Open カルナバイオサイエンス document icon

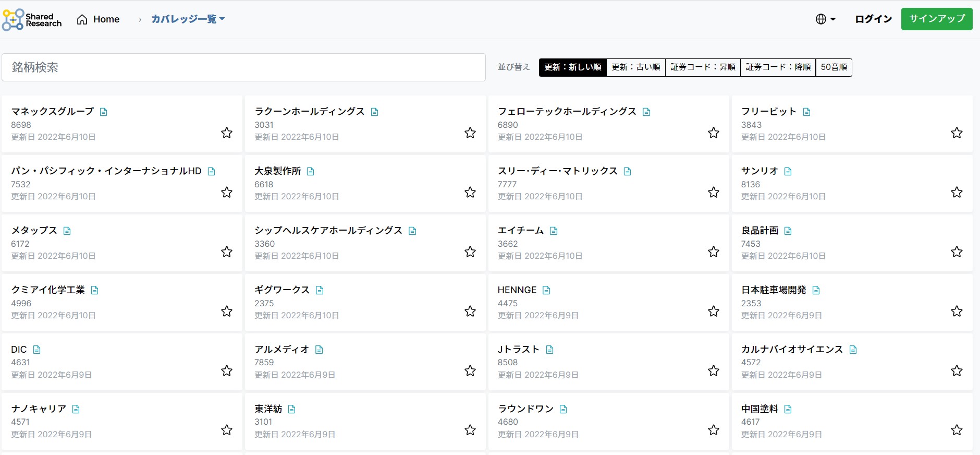tap(853, 350)
